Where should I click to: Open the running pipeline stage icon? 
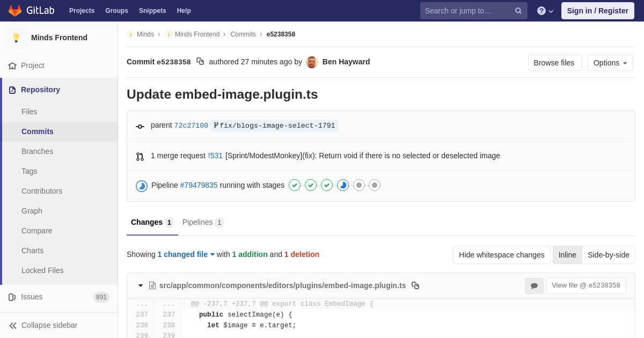pyautogui.click(x=343, y=185)
